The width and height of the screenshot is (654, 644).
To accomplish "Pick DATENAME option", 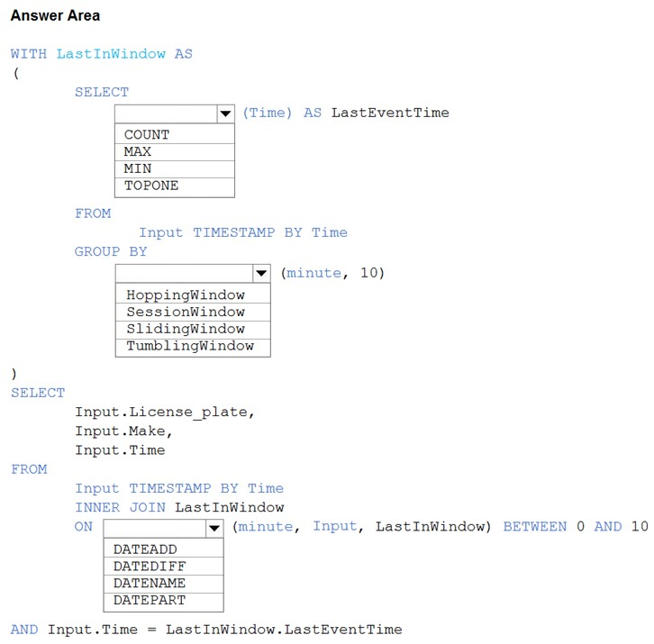I will 164,583.
